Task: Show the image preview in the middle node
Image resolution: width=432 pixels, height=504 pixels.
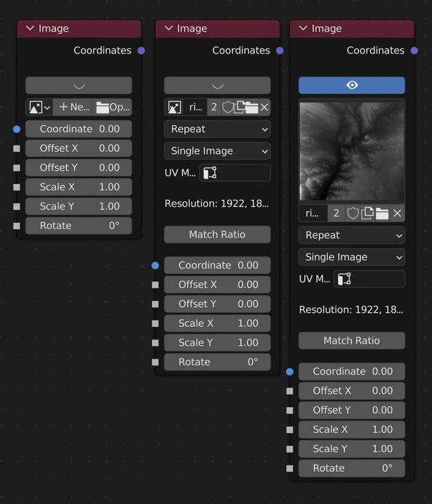Action: click(217, 85)
